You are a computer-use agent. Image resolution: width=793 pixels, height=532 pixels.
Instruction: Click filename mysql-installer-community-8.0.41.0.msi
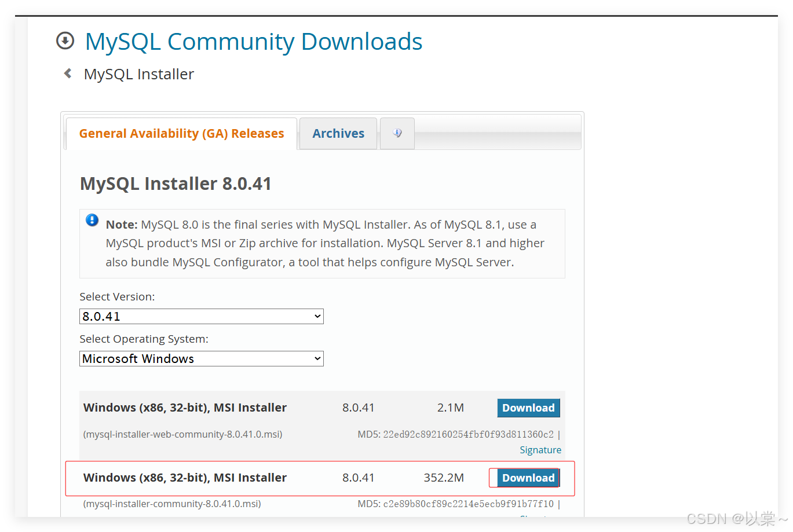pos(172,504)
